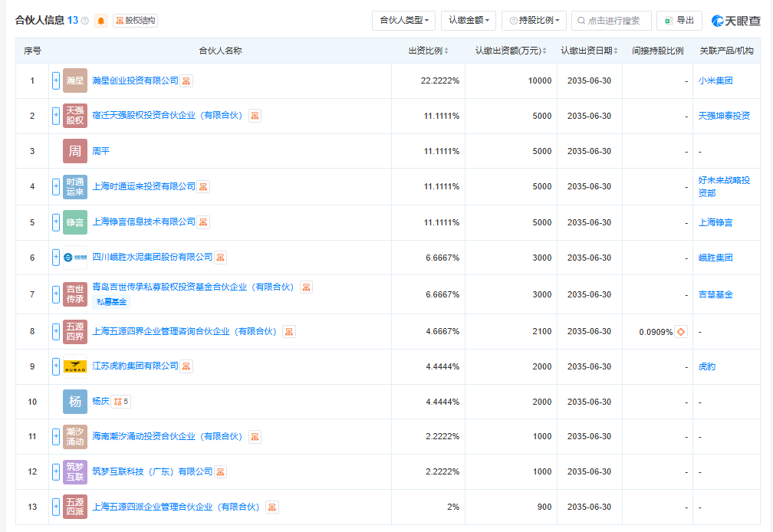The height and width of the screenshot is (532, 773).
Task: Click the orange bell alert icon
Action: click(x=100, y=21)
